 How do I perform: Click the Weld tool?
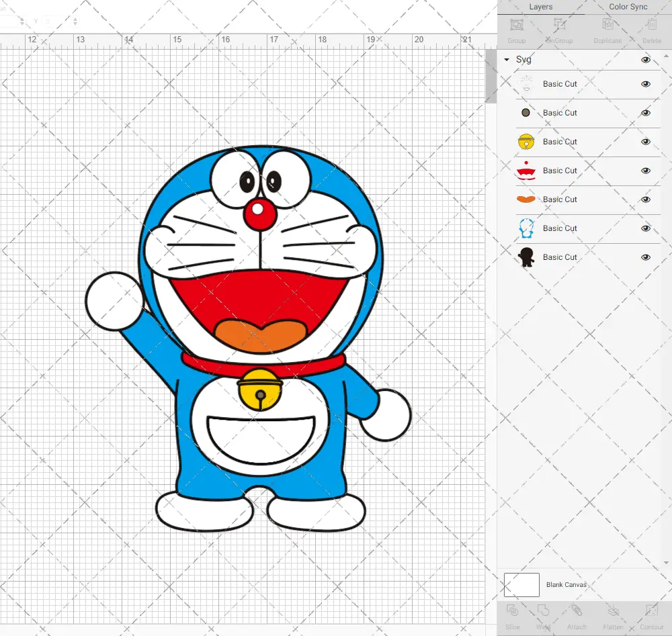click(543, 610)
